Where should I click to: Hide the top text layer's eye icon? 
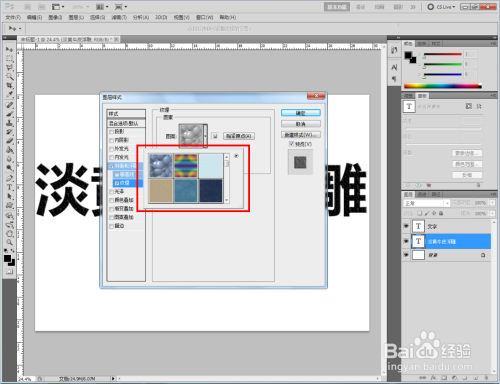point(406,226)
